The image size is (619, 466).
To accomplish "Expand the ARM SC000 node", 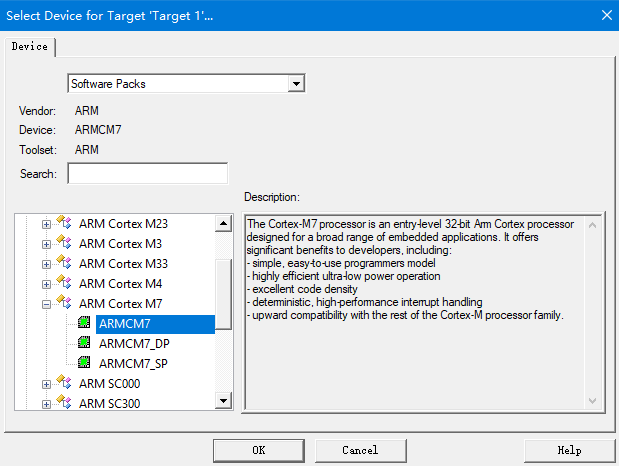I will tap(46, 384).
